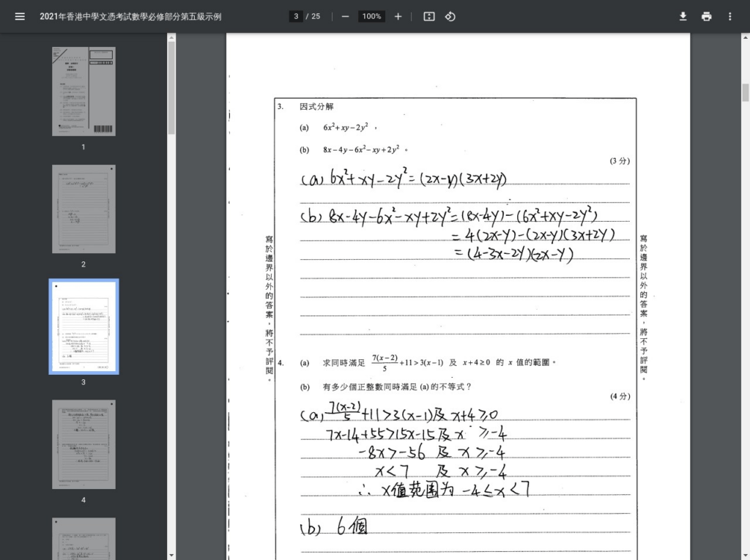750x560 pixels.
Task: Open the more actions three-dot menu
Action: (x=730, y=17)
